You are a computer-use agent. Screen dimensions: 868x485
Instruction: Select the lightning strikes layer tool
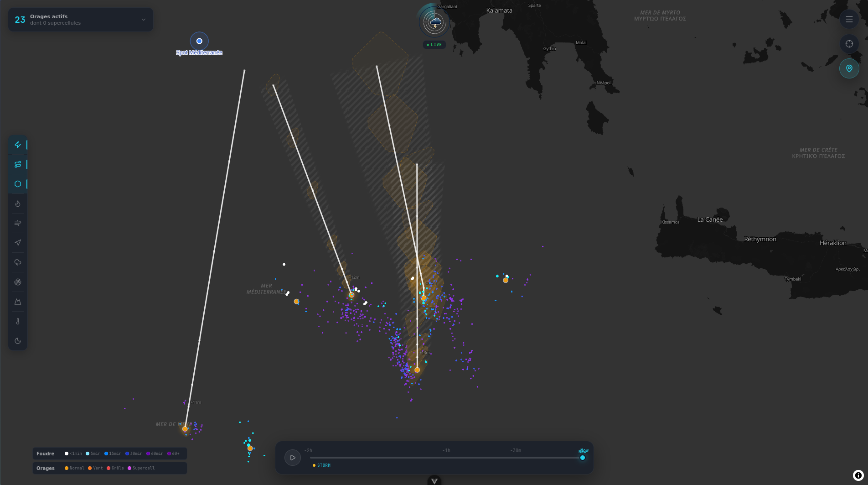[x=18, y=145]
